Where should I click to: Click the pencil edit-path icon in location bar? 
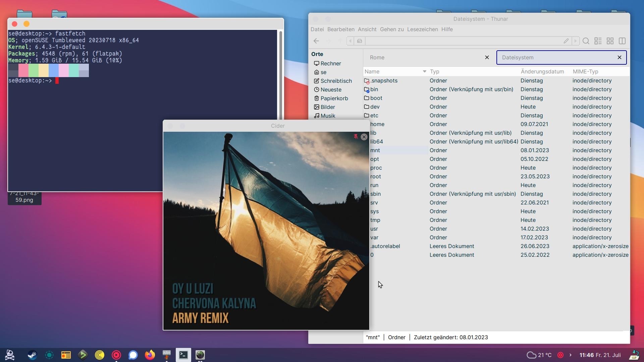tap(566, 41)
